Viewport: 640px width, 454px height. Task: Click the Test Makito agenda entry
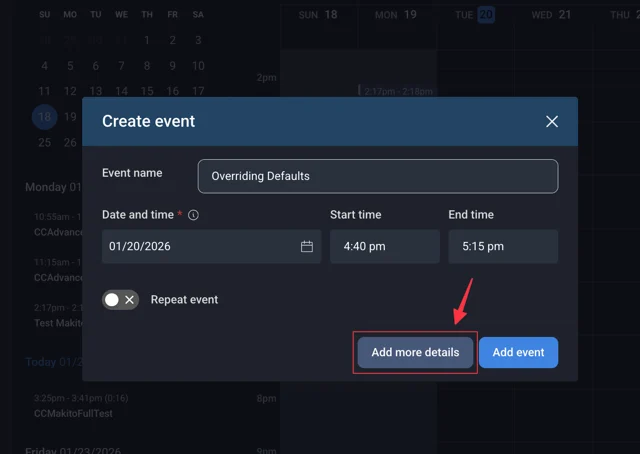click(x=58, y=323)
